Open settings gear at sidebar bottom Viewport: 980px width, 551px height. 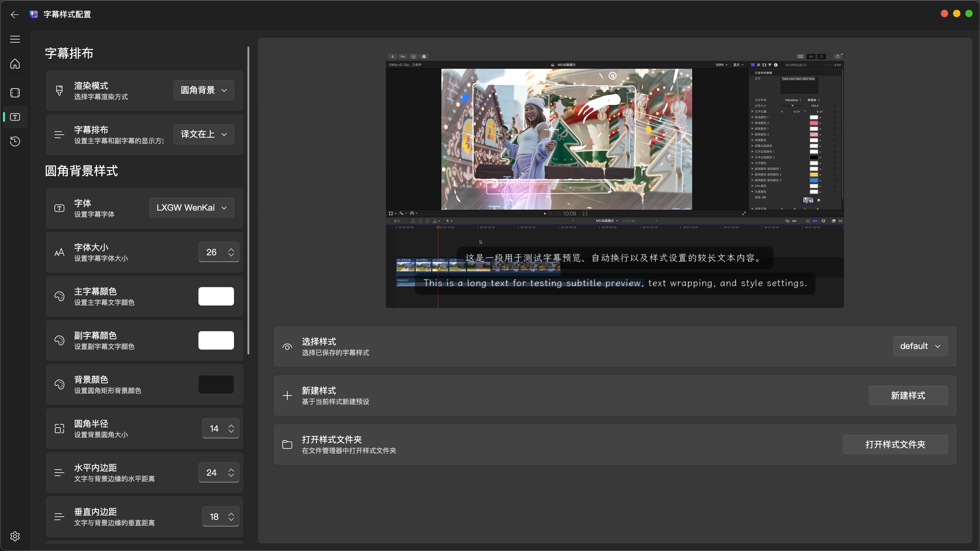(x=15, y=536)
